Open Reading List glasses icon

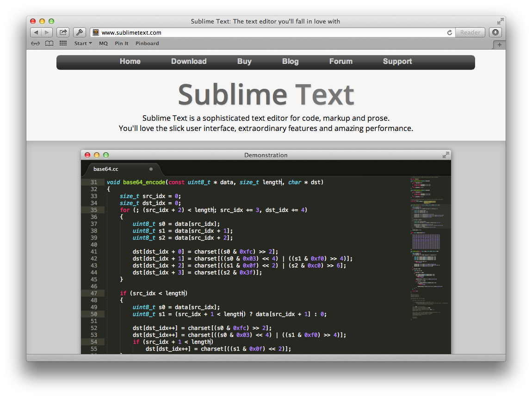[x=35, y=44]
